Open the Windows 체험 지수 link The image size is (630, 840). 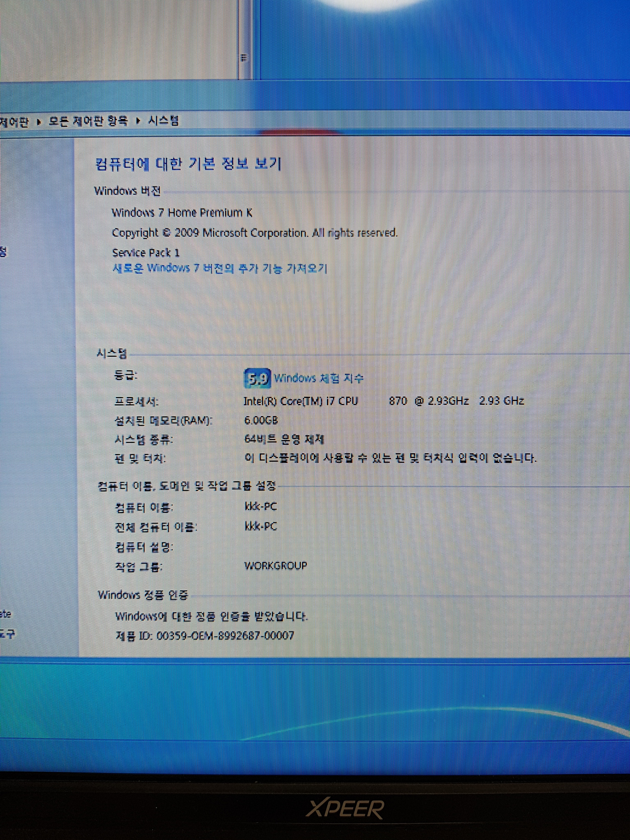pos(319,378)
